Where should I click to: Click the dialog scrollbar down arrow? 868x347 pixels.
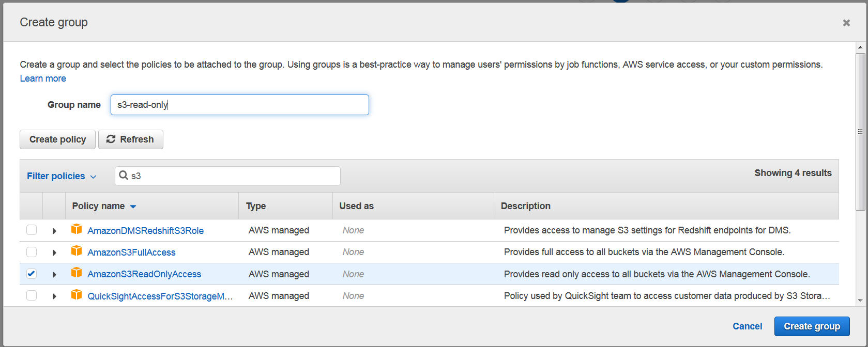(x=860, y=301)
